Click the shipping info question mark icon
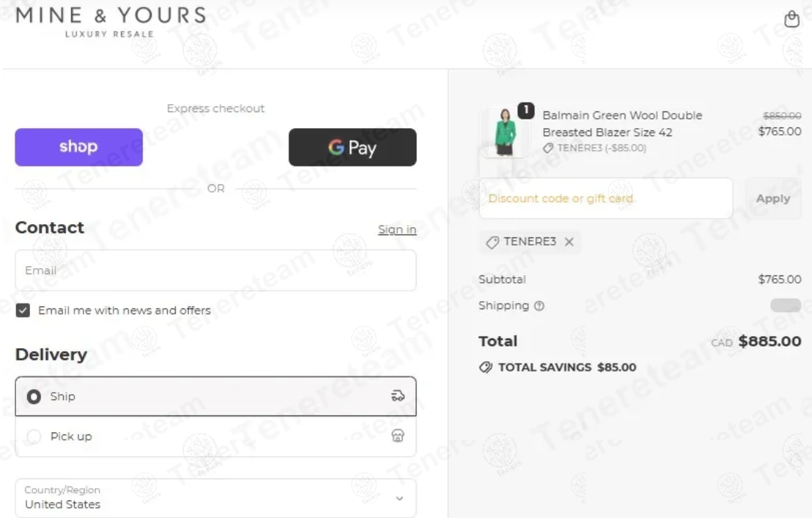The width and height of the screenshot is (812, 518). (540, 306)
